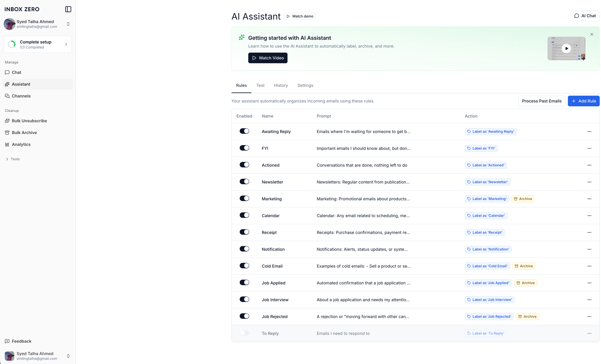Screen dimensions: 601x364
Task: Disable the Awaiting Reply rule toggle
Action: [x=244, y=131]
